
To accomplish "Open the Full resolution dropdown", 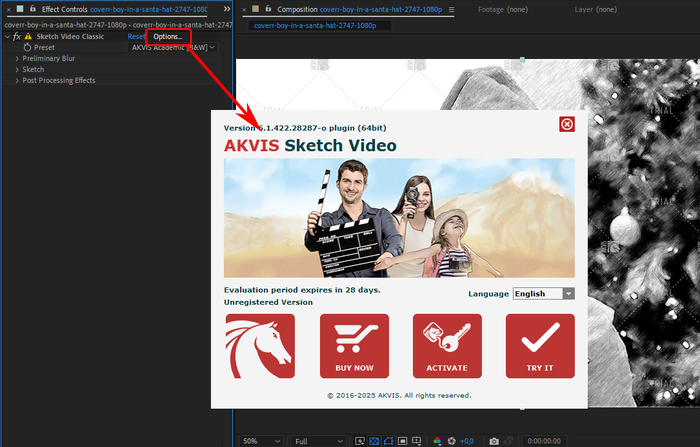I will coord(318,441).
